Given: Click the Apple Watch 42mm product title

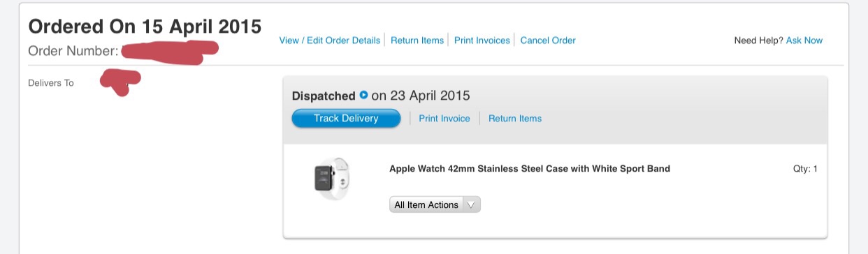Looking at the screenshot, I should [530, 168].
